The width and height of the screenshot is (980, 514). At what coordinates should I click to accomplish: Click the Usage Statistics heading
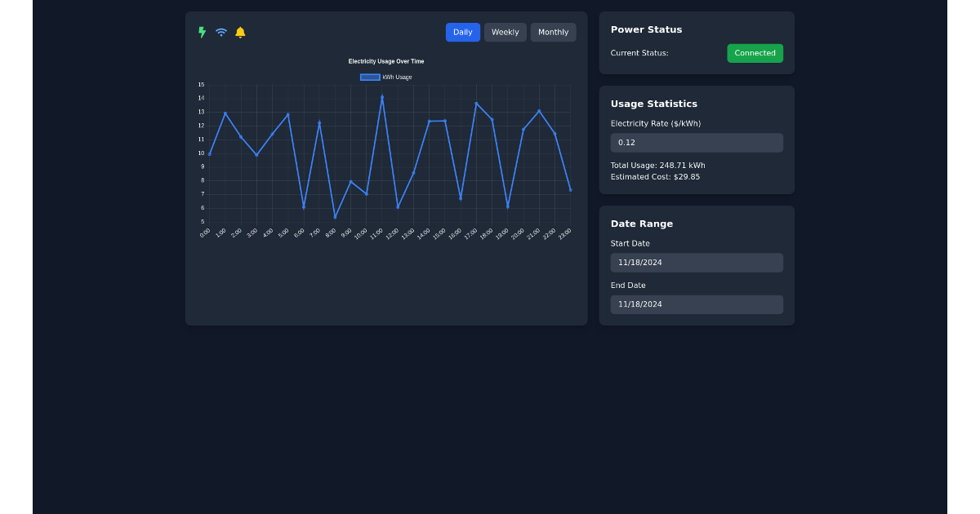click(653, 104)
